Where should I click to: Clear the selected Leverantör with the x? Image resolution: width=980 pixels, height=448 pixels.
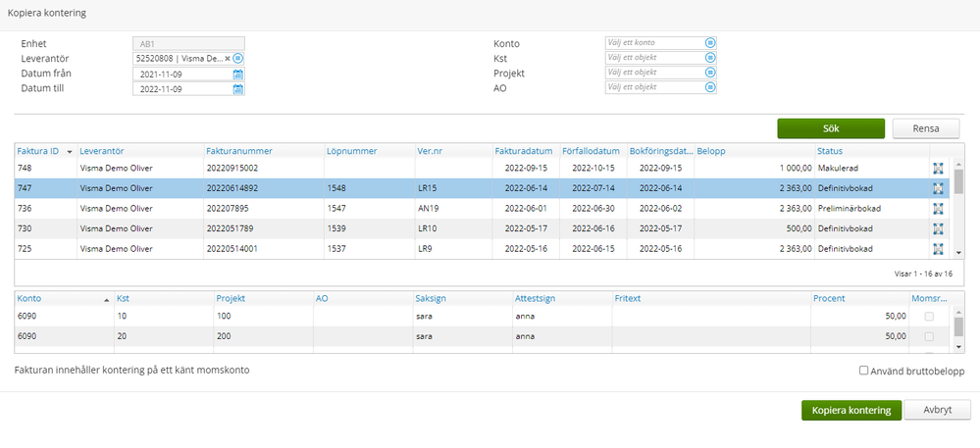tap(228, 58)
